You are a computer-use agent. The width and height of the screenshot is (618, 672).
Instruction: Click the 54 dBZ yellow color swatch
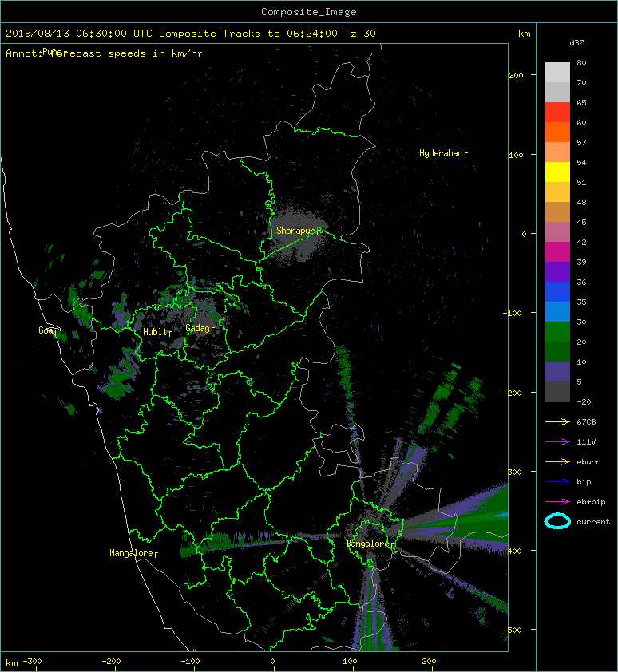click(x=557, y=172)
